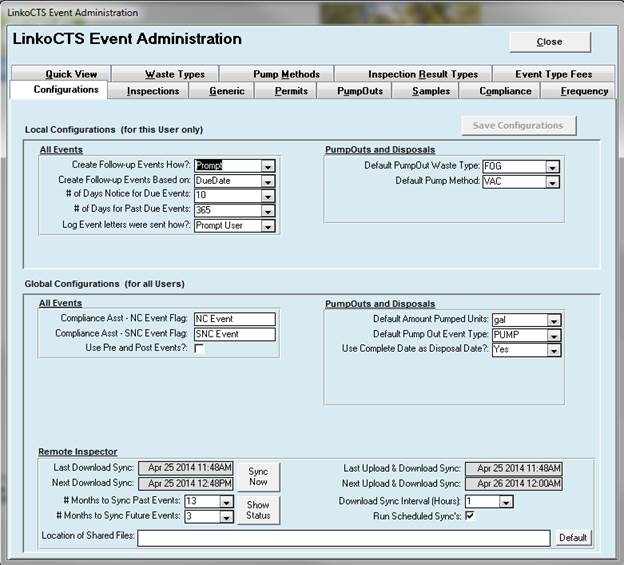Click the Location of Shared Files field

pos(343,538)
